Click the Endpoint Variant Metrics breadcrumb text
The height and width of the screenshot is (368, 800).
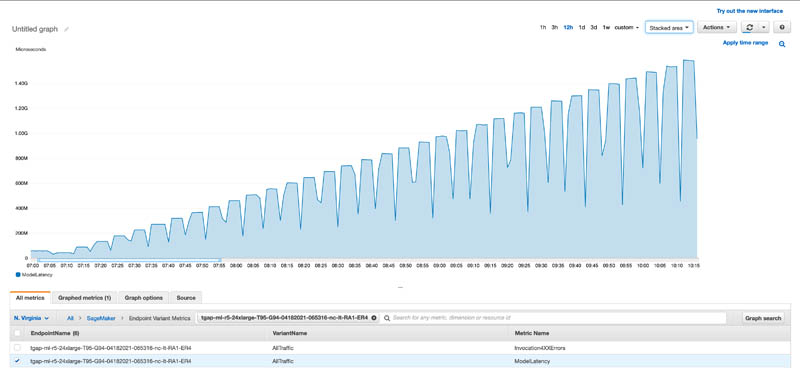point(159,318)
